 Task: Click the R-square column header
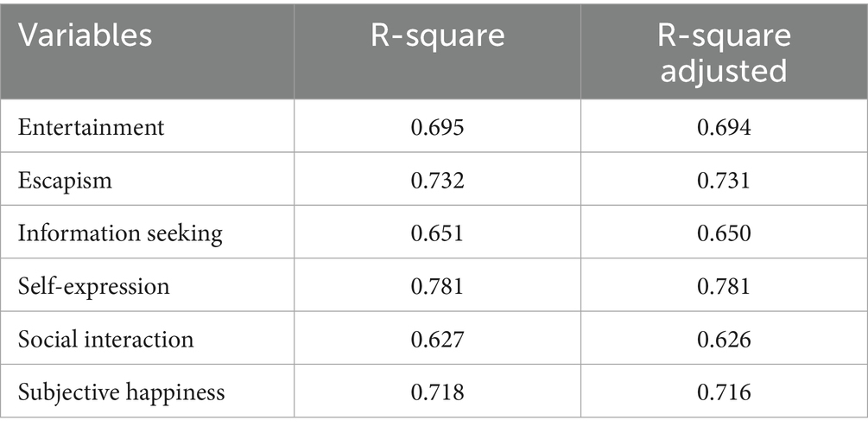(x=437, y=37)
